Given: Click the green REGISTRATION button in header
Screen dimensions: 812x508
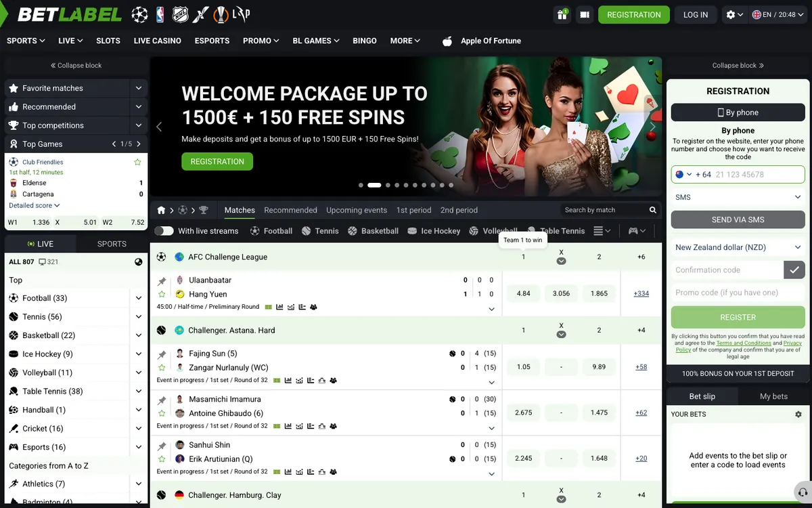Looking at the screenshot, I should [x=634, y=14].
